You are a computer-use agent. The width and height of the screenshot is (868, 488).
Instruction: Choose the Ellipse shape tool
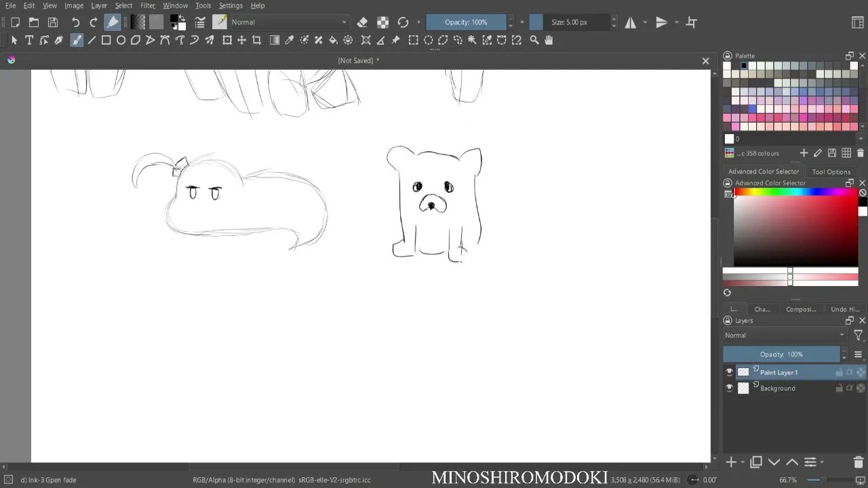tap(121, 41)
